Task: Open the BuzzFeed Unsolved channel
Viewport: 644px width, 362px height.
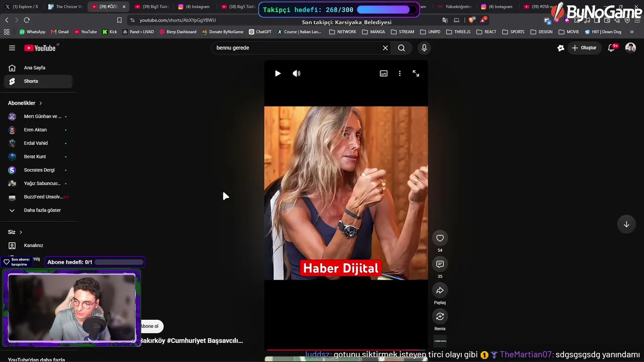Action: [38, 197]
